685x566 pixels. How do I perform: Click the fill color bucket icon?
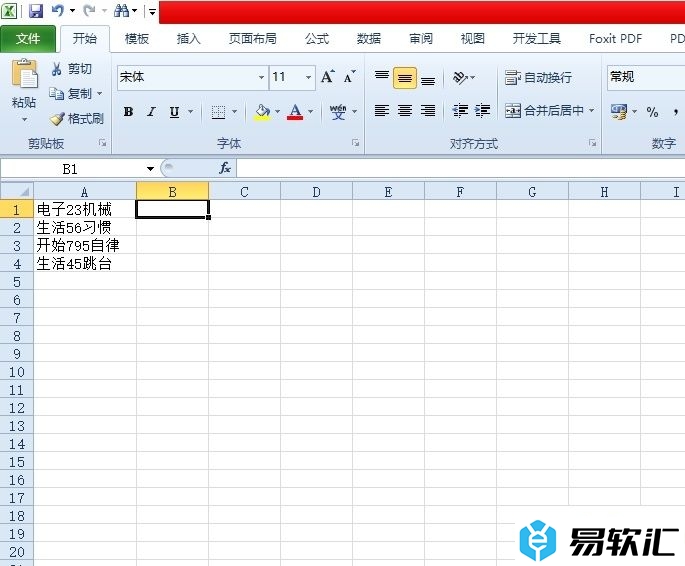(262, 112)
